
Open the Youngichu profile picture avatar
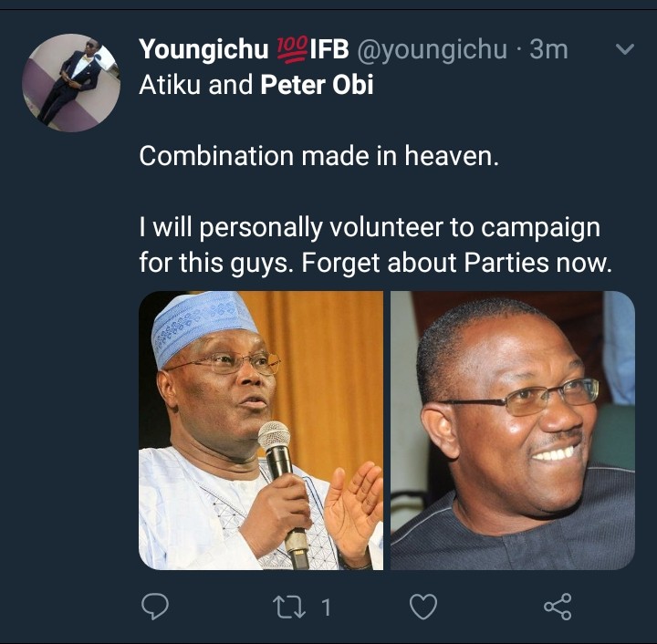click(71, 83)
